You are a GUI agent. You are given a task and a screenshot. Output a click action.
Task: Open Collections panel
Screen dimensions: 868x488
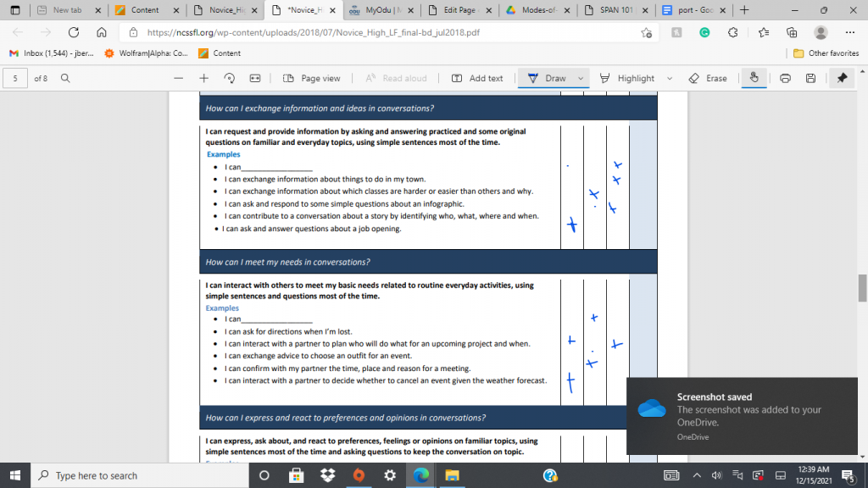click(x=792, y=33)
